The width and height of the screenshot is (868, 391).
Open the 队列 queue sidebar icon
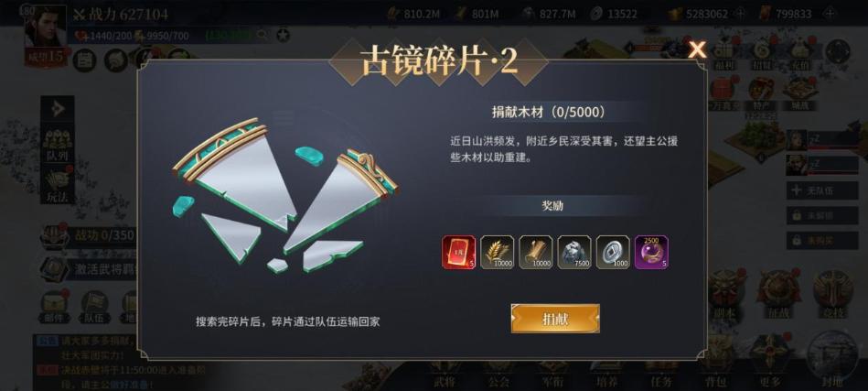(58, 146)
